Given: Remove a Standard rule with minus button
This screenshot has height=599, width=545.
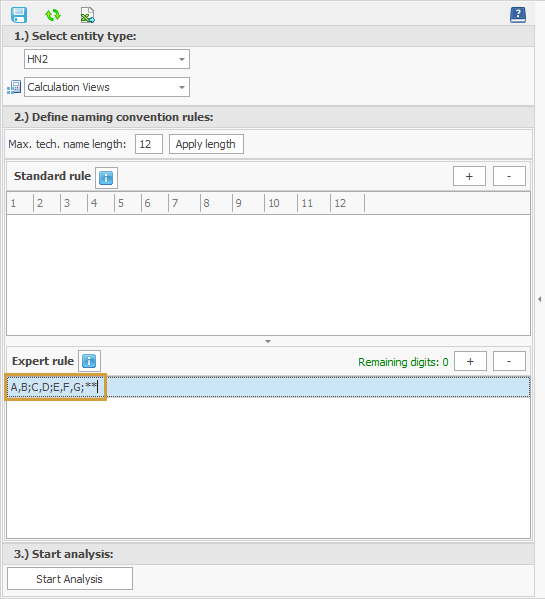Looking at the screenshot, I should 509,176.
